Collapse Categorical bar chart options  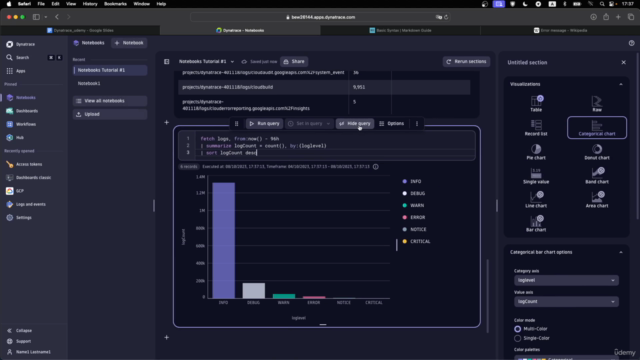[621, 252]
